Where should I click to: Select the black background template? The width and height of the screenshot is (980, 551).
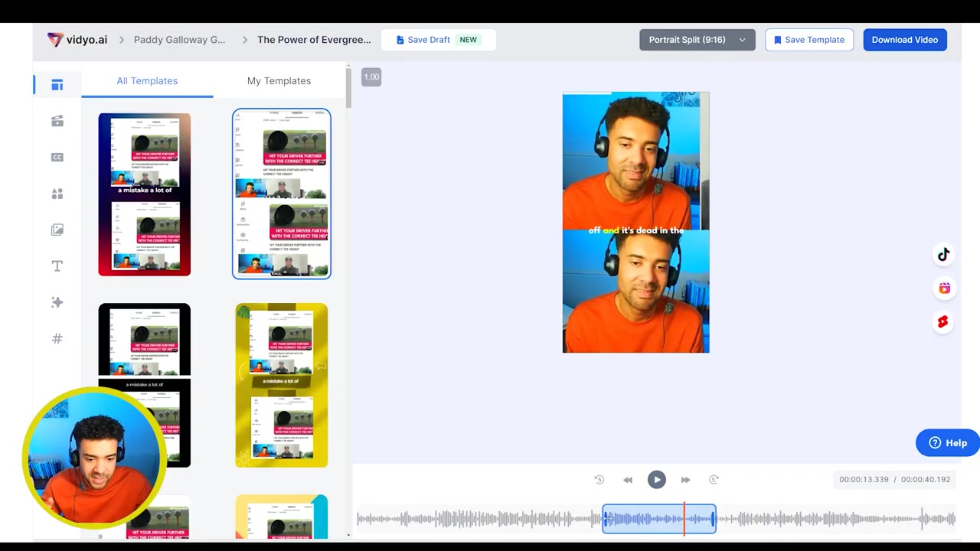pos(145,385)
